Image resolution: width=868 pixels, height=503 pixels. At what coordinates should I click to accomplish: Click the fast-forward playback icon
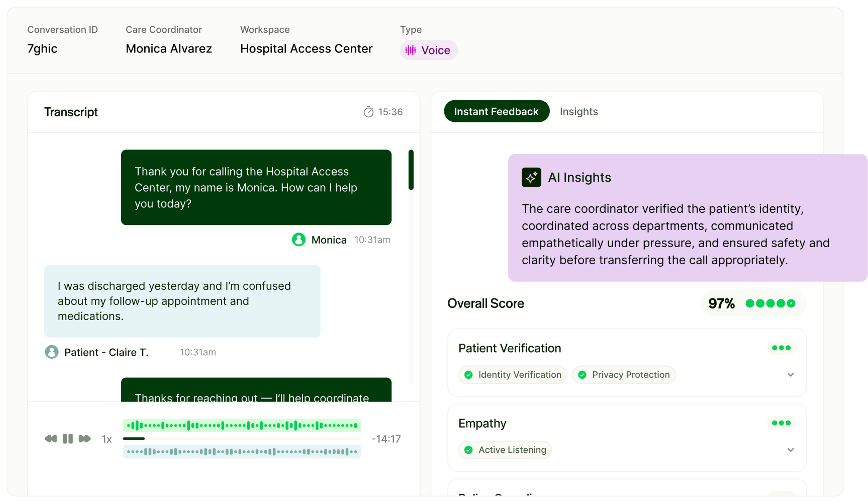(x=84, y=439)
